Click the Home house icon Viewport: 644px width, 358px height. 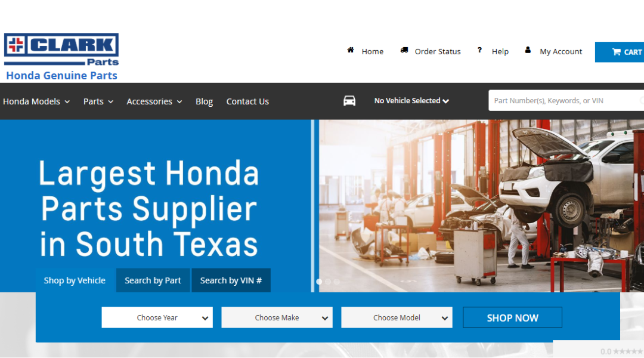[351, 50]
